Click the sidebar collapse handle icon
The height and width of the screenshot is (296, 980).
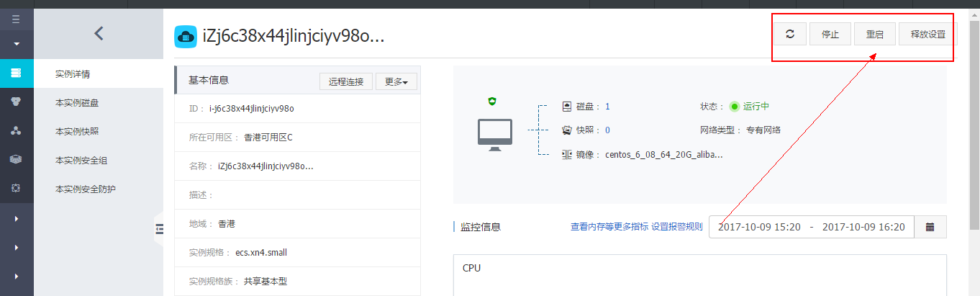[x=160, y=229]
